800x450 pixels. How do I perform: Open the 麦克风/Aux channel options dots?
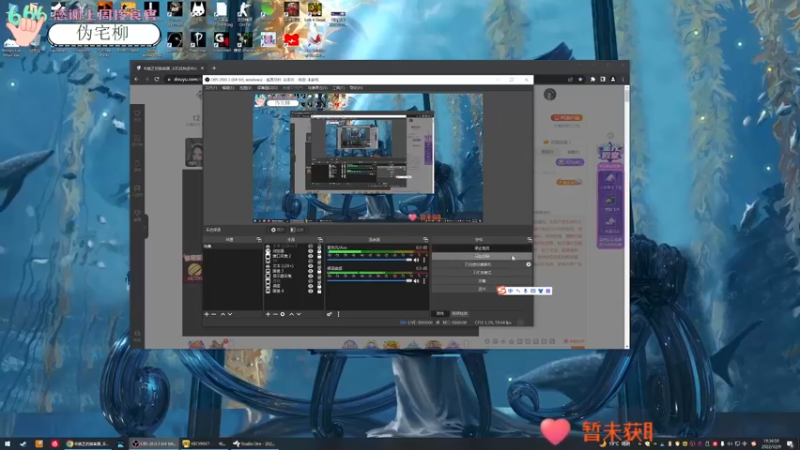(424, 260)
